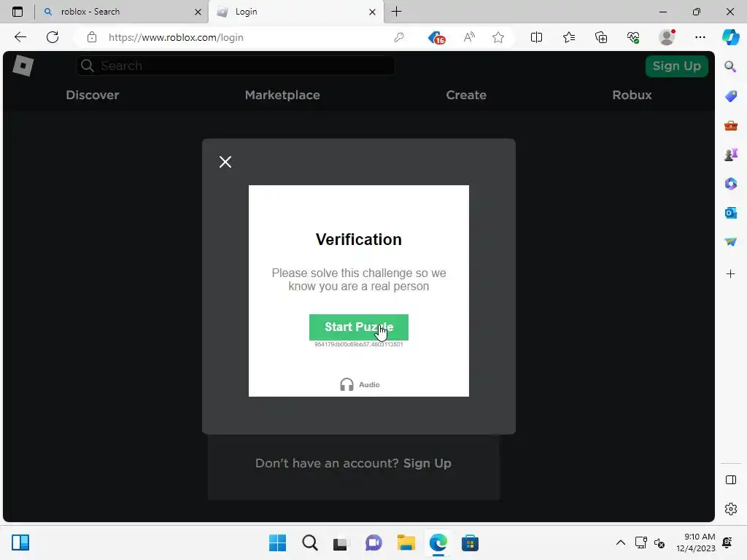The width and height of the screenshot is (747, 560).
Task: Activate the Read Aloud icon
Action: coord(469,37)
